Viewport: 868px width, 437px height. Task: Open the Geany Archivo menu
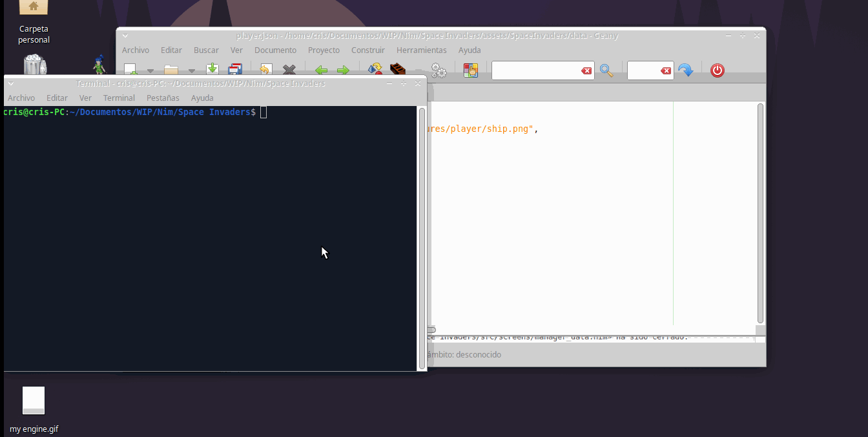(x=136, y=50)
